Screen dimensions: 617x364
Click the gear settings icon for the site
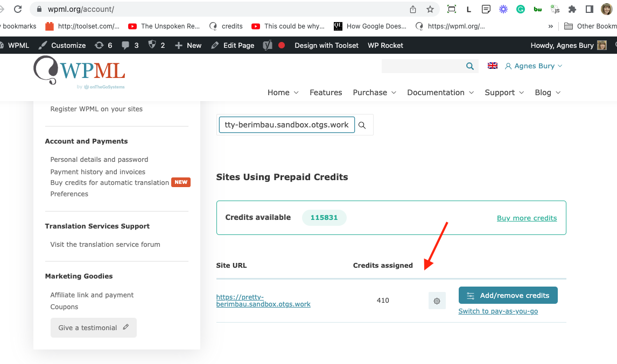point(437,301)
